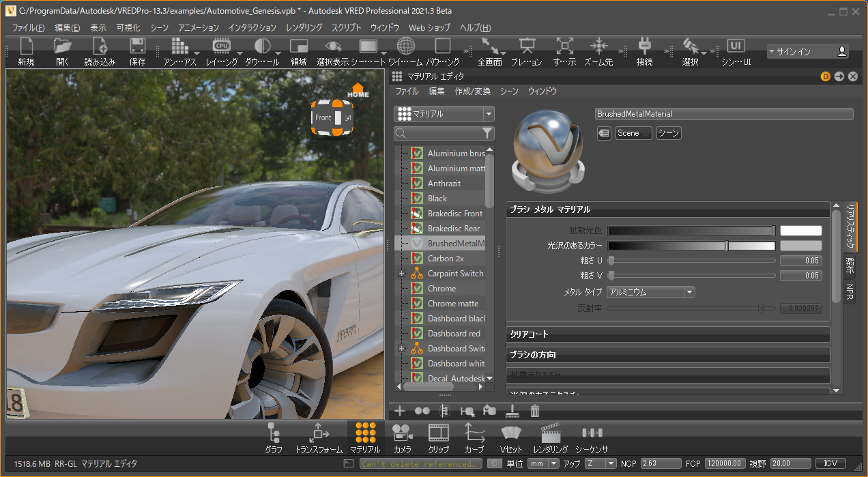Click the 粗さ V slider
This screenshot has height=477, width=868.
pyautogui.click(x=691, y=276)
